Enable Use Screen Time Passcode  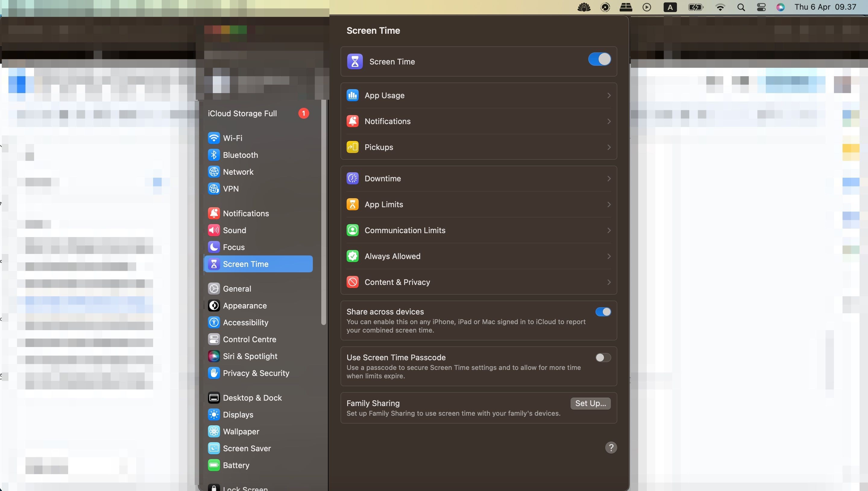[x=603, y=358]
